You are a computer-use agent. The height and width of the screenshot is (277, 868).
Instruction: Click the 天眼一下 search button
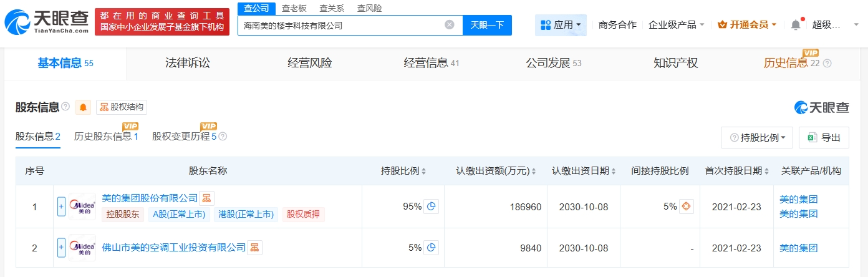click(487, 25)
